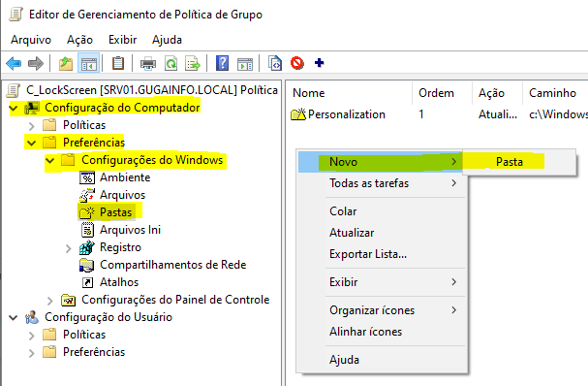Sort by the Ordem column header

442,93
